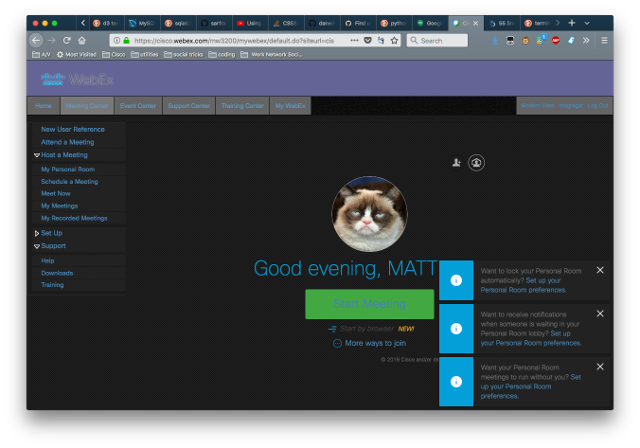Screen dimensions: 640x448
Task: Click the monkey extension icon in toolbar
Action: (x=525, y=41)
